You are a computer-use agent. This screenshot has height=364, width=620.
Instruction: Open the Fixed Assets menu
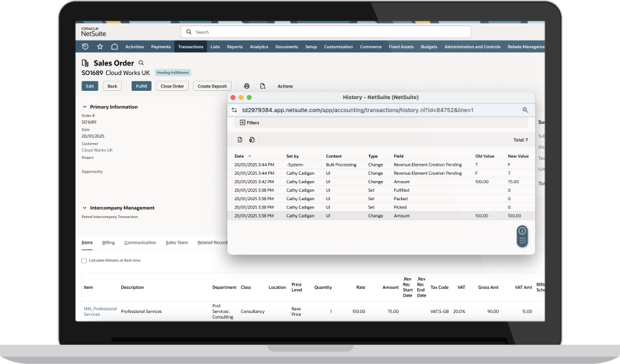coord(401,47)
